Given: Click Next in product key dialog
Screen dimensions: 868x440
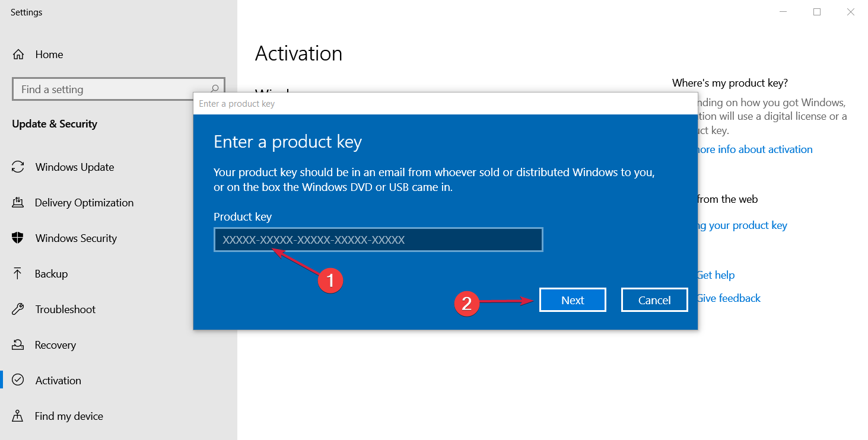Looking at the screenshot, I should pos(573,300).
